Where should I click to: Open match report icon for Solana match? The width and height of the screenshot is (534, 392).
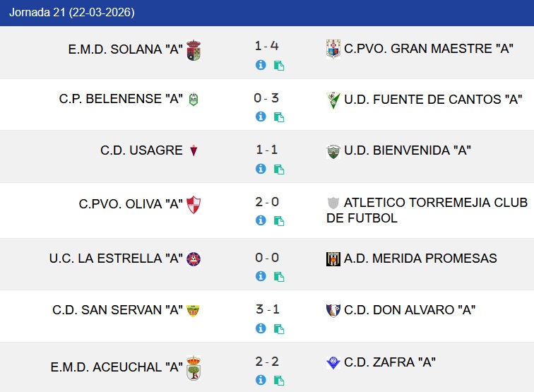click(279, 66)
